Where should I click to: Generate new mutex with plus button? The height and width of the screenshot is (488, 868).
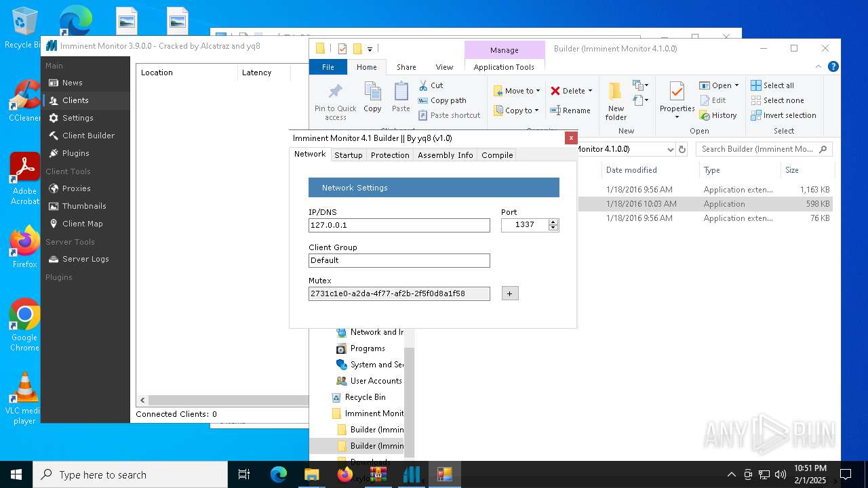tap(510, 293)
